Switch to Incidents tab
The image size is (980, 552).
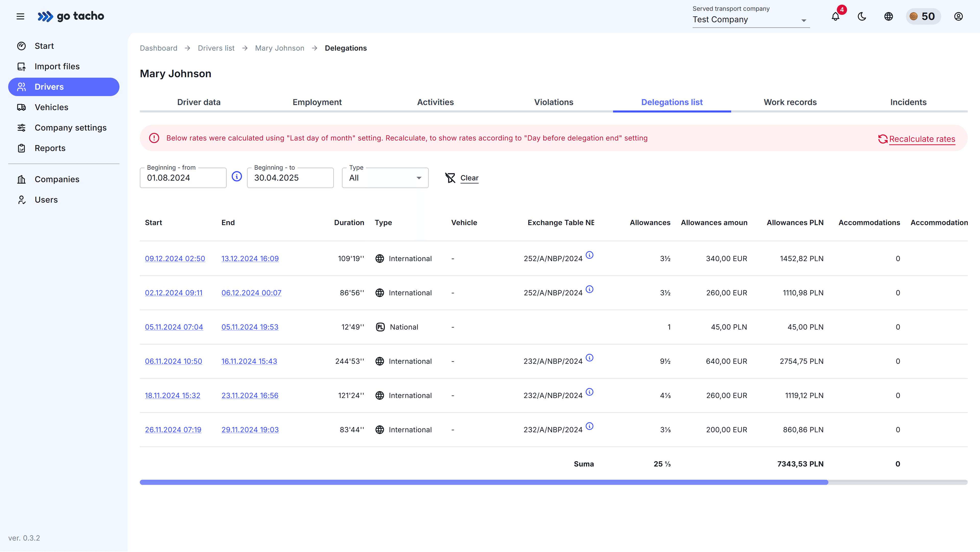point(909,102)
